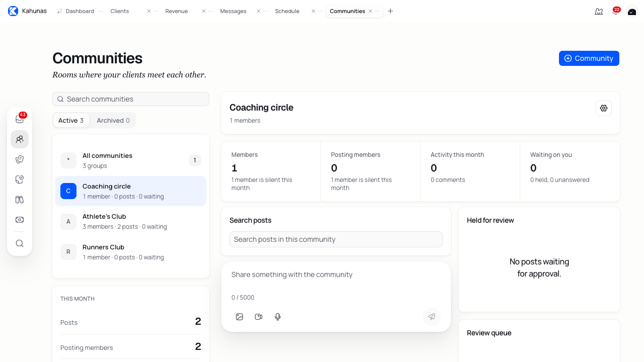
Task: Switch to the Revenue tab
Action: (x=177, y=11)
